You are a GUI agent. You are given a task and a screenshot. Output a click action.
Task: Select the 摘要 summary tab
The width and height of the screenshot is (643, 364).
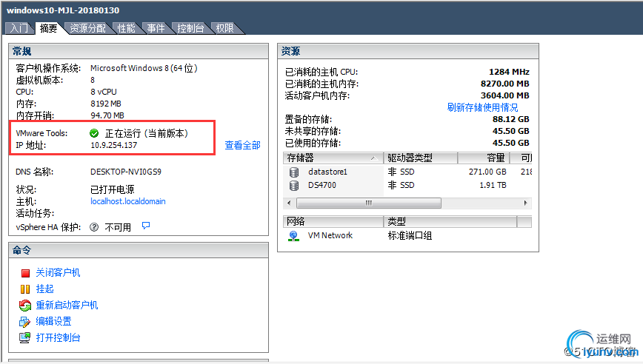coord(48,28)
